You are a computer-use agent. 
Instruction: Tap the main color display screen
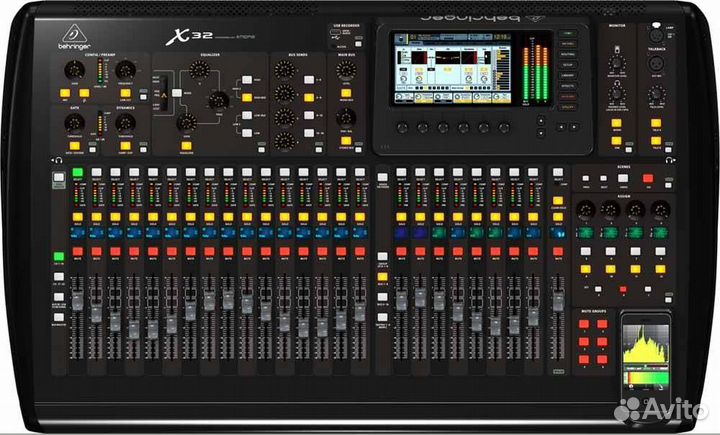tap(453, 68)
